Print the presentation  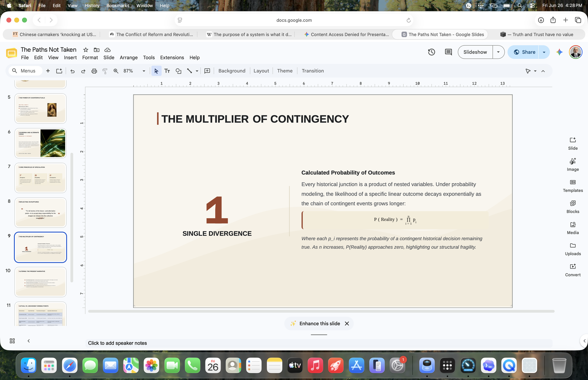(94, 71)
